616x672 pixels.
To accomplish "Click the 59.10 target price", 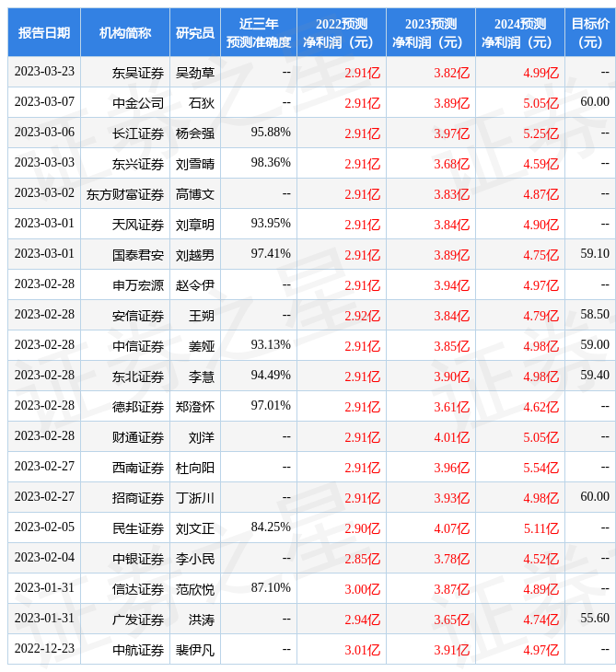I will [x=595, y=254].
